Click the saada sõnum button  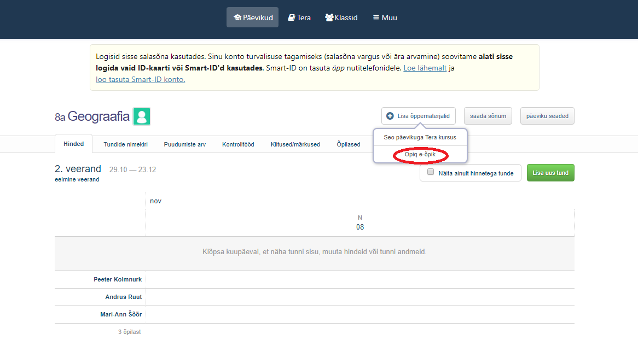click(488, 116)
